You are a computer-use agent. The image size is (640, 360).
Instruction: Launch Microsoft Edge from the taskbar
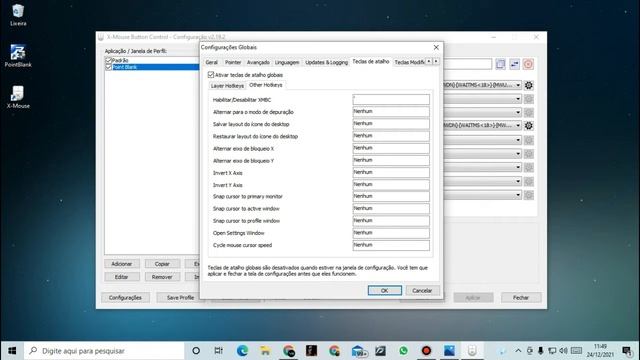pyautogui.click(x=242, y=351)
